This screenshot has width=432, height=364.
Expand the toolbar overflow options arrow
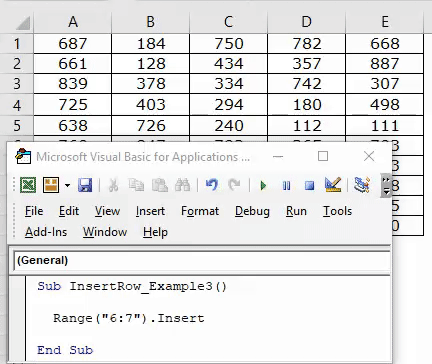[x=386, y=185]
